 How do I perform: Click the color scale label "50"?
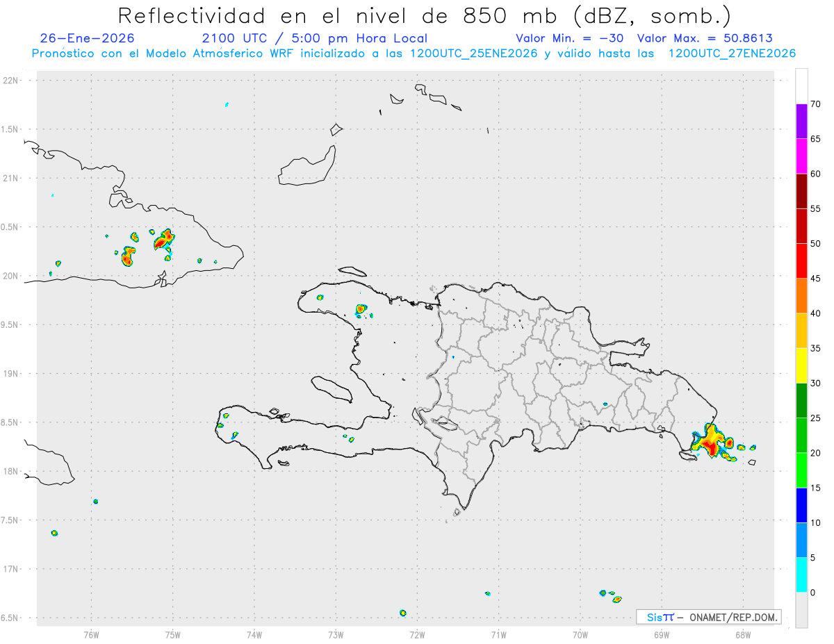coord(815,244)
